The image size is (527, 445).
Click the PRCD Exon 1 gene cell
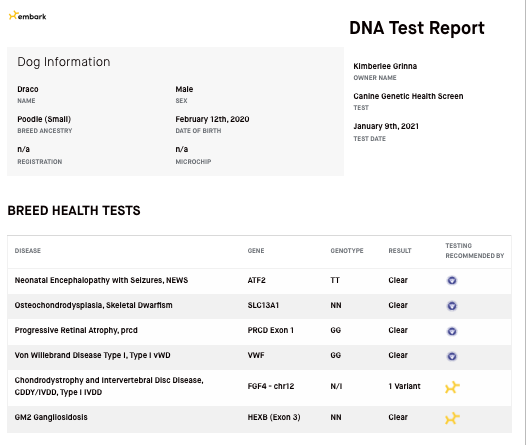tap(271, 330)
